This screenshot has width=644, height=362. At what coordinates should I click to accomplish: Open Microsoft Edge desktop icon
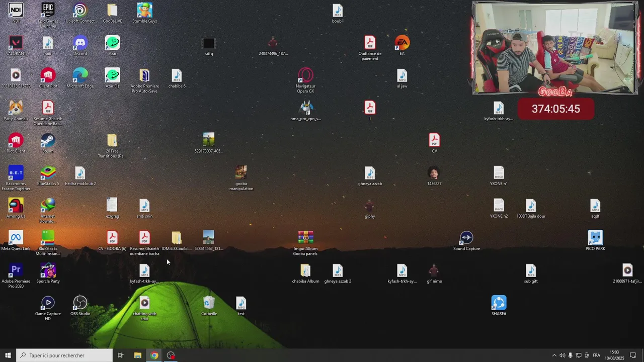[x=80, y=76]
